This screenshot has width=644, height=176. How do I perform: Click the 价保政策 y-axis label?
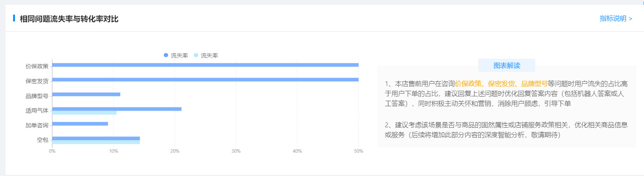[37, 66]
